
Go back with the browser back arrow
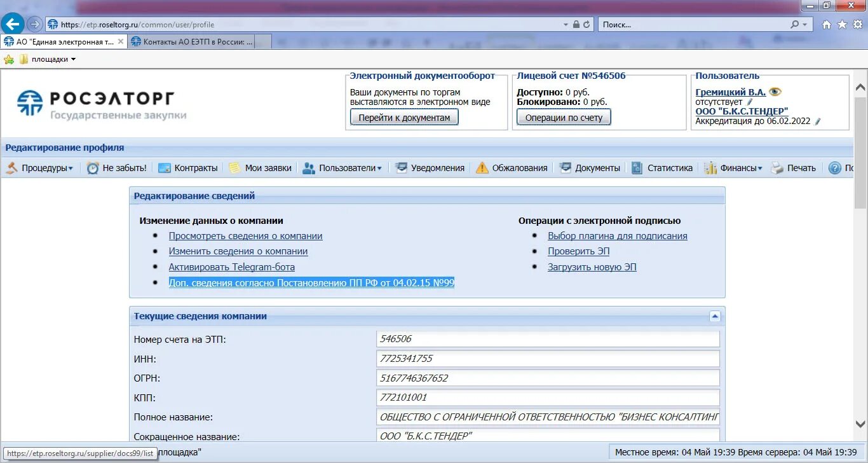pos(13,24)
